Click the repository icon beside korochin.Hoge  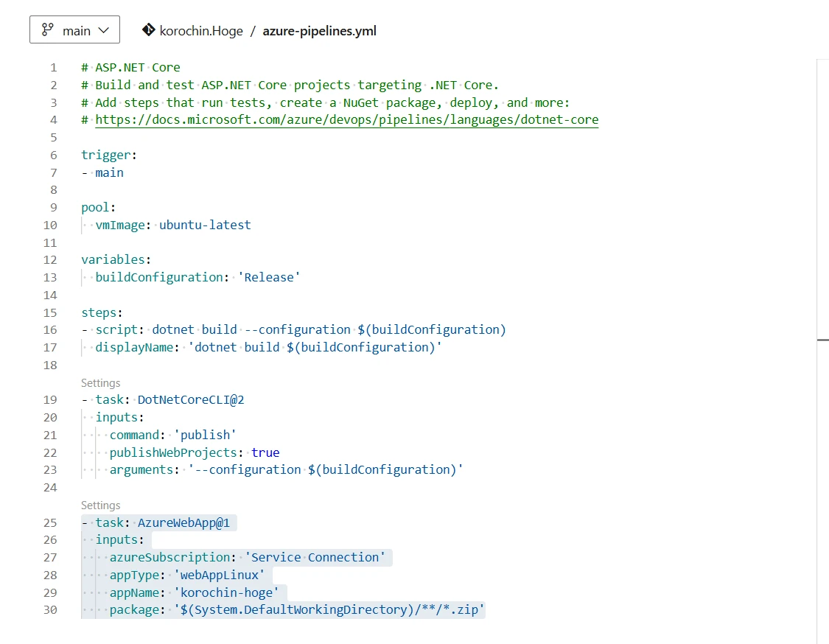point(148,30)
